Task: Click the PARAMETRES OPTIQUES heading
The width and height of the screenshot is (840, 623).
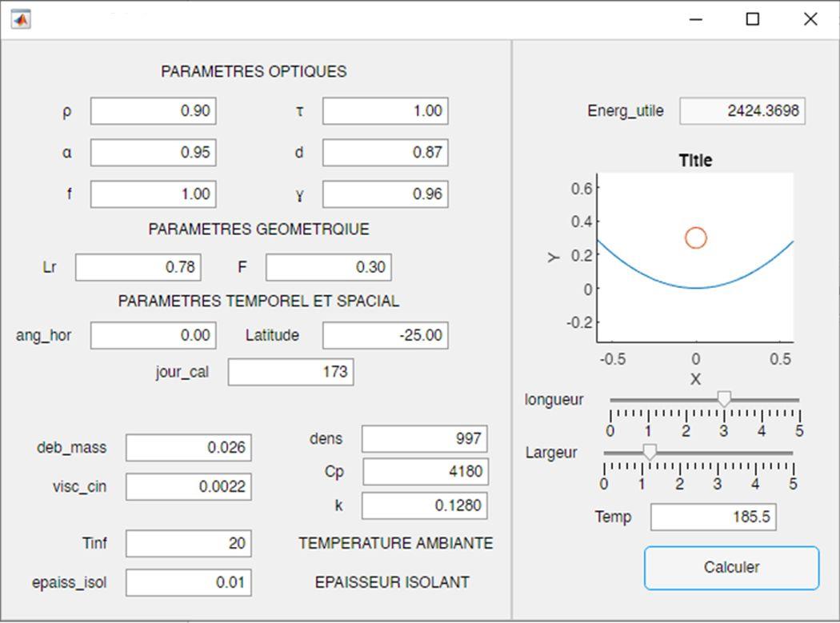Action: [x=254, y=71]
